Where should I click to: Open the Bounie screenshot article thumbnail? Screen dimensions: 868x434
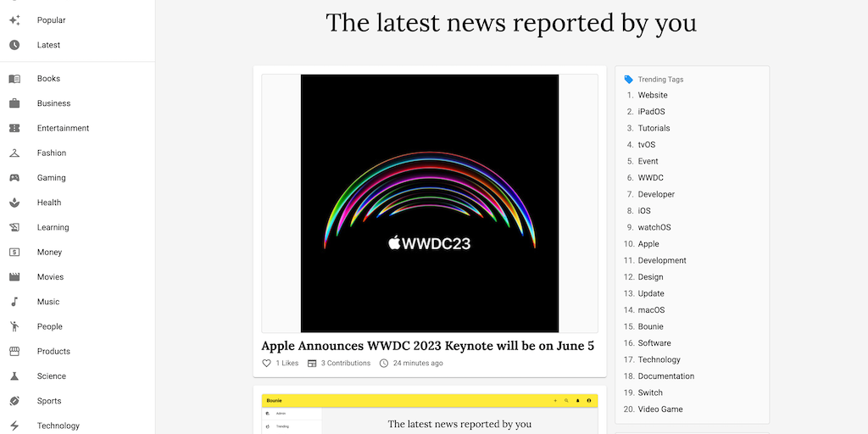[x=430, y=414]
